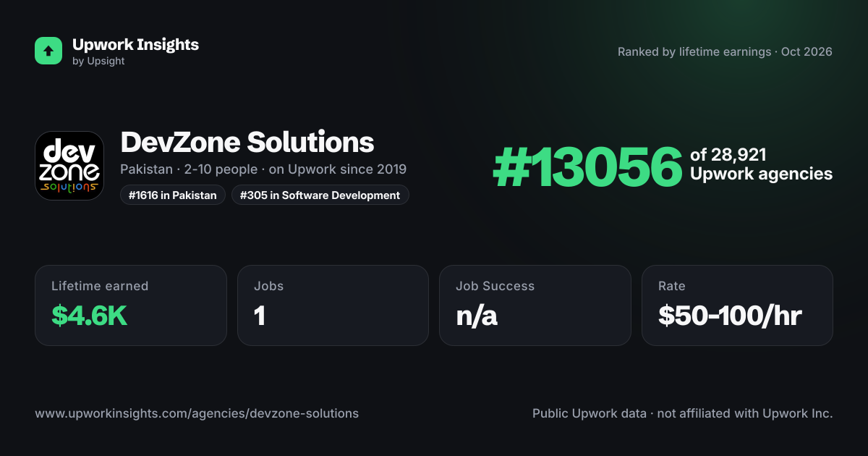
Task: Click the Upwork Insights title text
Action: 136,44
